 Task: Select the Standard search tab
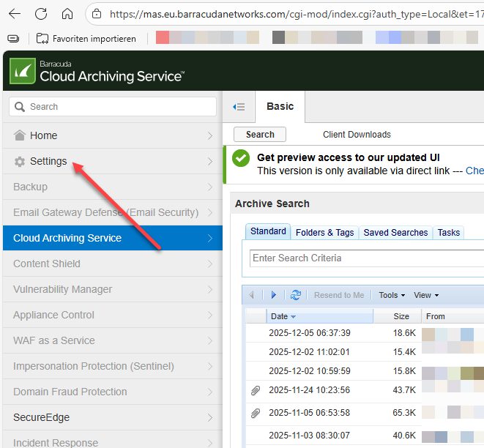pyautogui.click(x=268, y=231)
